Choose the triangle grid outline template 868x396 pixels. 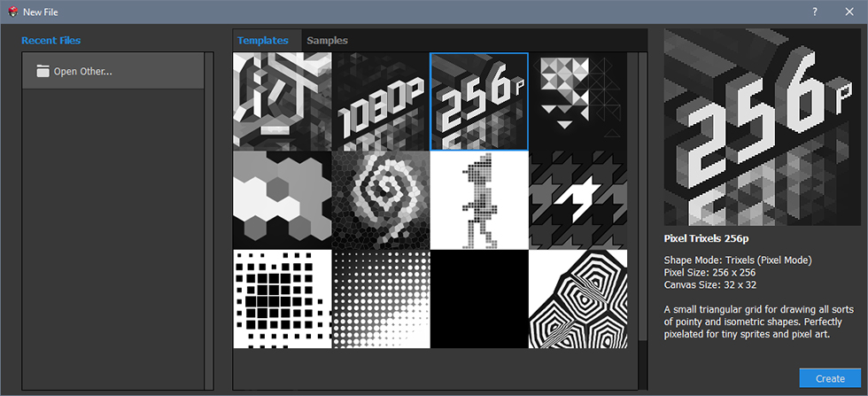click(x=577, y=101)
